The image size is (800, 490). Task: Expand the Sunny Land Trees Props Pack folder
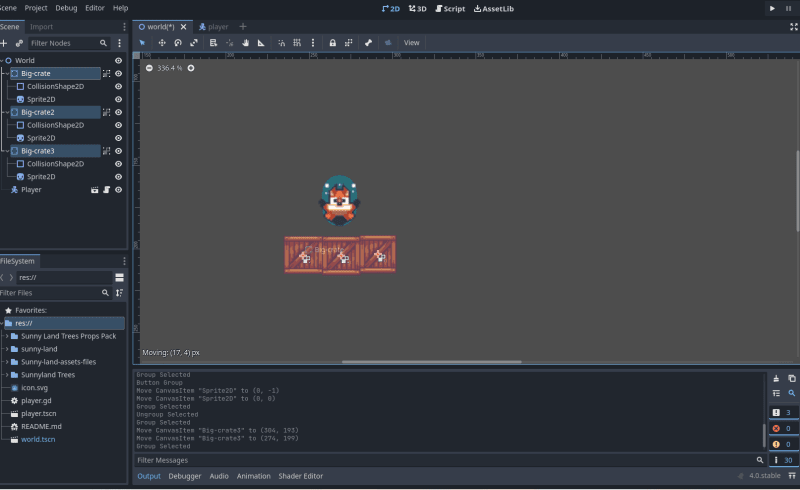[7, 336]
